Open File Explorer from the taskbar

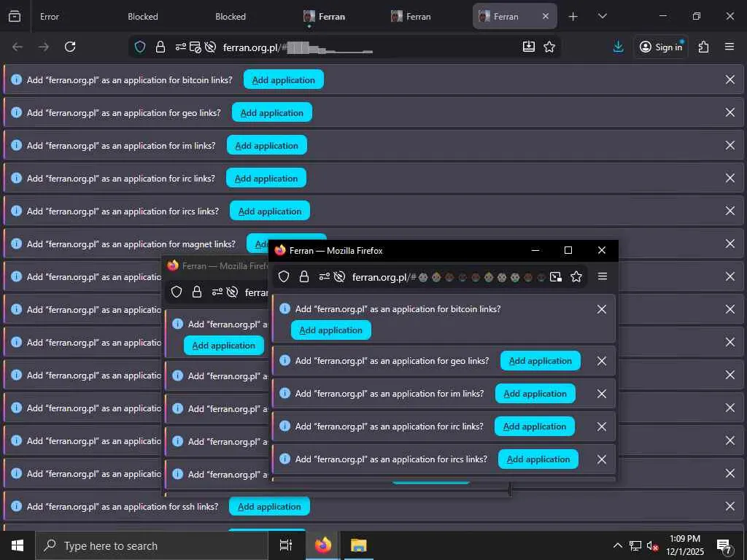[359, 545]
